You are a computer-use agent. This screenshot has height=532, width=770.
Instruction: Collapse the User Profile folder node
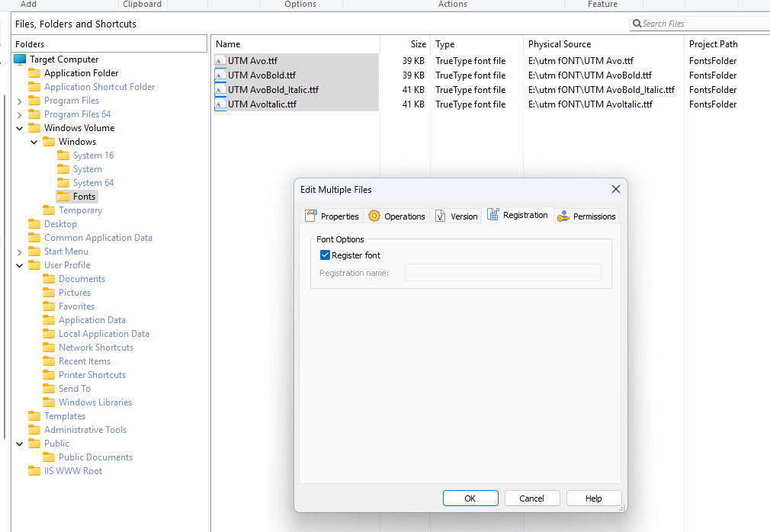(x=20, y=265)
